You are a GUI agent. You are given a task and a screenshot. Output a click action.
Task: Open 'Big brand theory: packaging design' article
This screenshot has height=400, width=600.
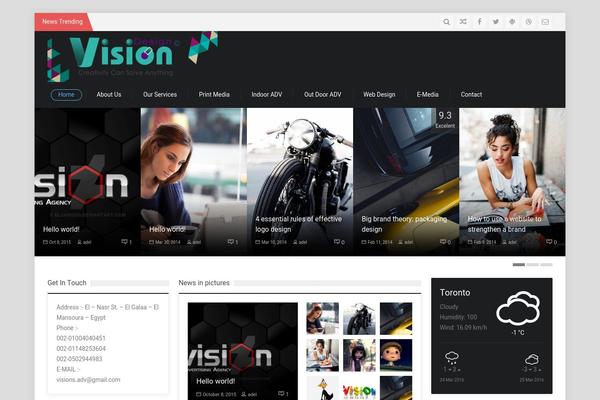tap(404, 224)
